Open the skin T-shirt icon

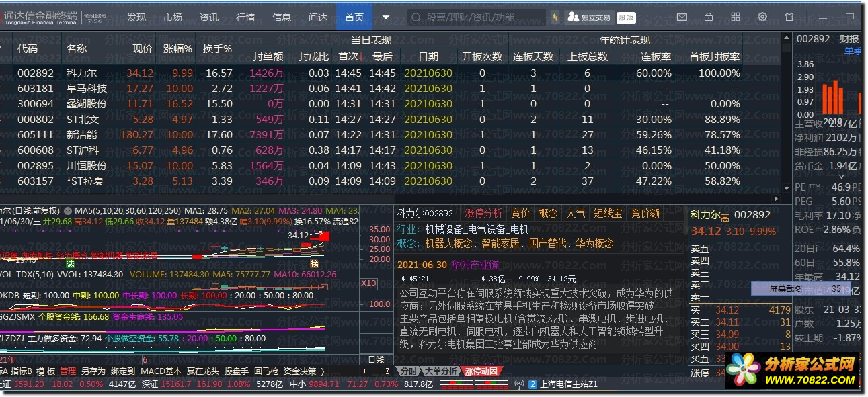pyautogui.click(x=789, y=17)
